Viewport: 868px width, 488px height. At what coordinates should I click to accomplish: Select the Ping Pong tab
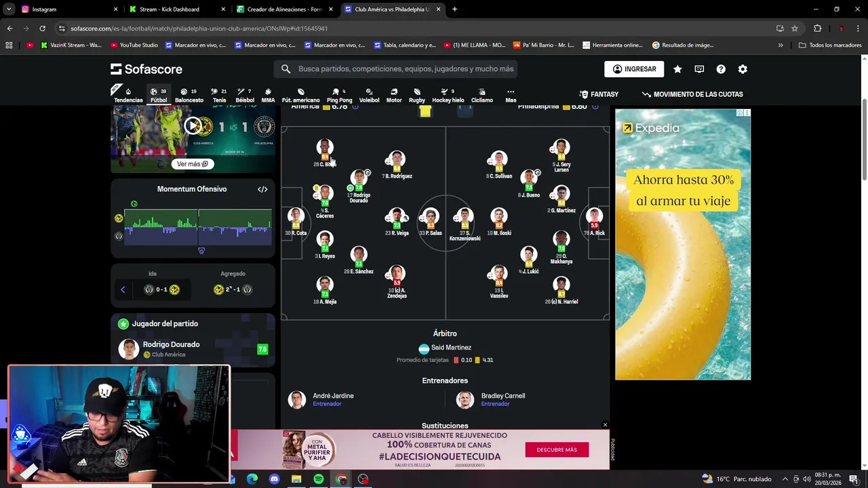pos(339,95)
